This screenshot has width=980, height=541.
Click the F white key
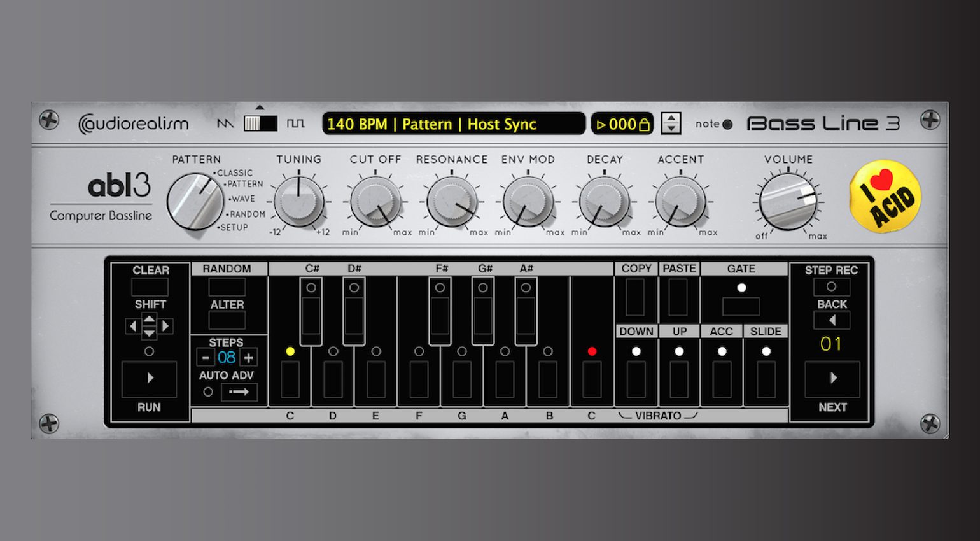[x=419, y=379]
